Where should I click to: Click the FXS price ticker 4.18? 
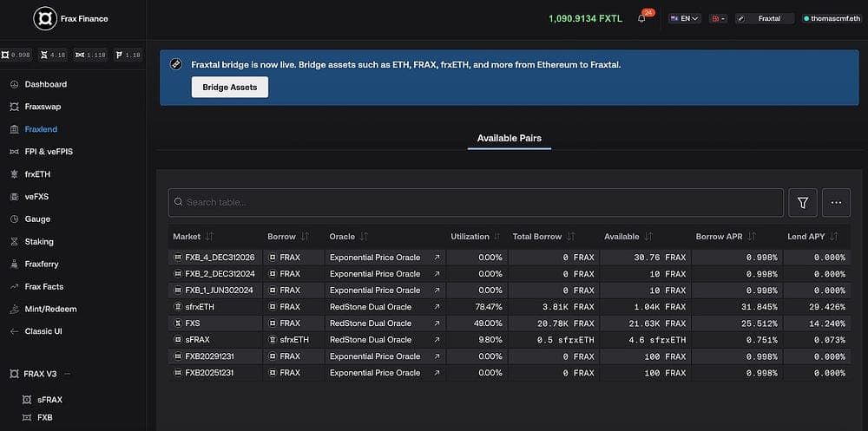(53, 55)
